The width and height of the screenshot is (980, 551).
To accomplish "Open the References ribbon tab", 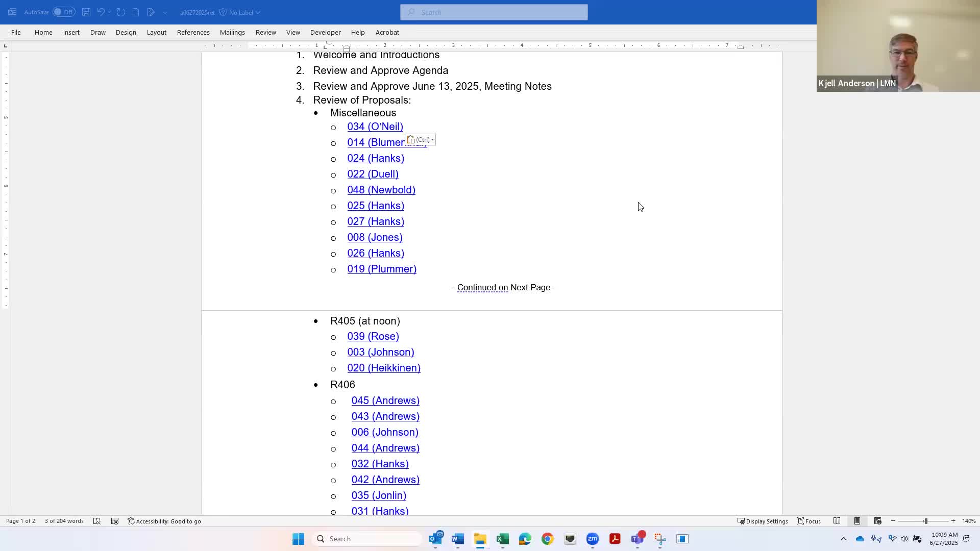I will click(x=193, y=32).
